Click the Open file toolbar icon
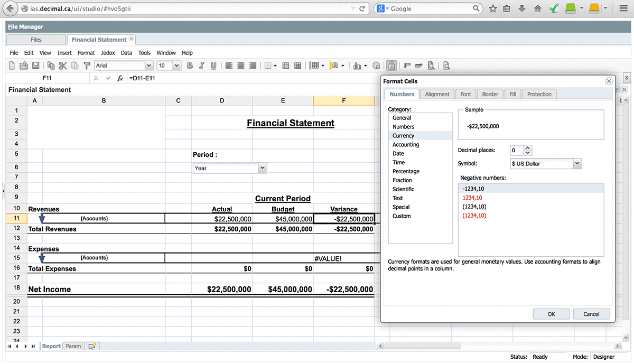Screen dimensions: 634x364 point(24,66)
